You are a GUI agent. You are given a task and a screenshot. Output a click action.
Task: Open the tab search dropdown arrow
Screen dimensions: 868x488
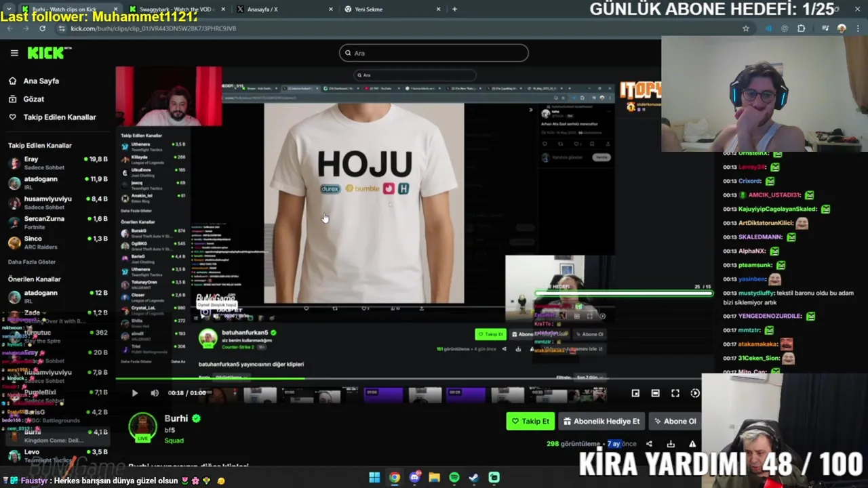[x=8, y=9]
